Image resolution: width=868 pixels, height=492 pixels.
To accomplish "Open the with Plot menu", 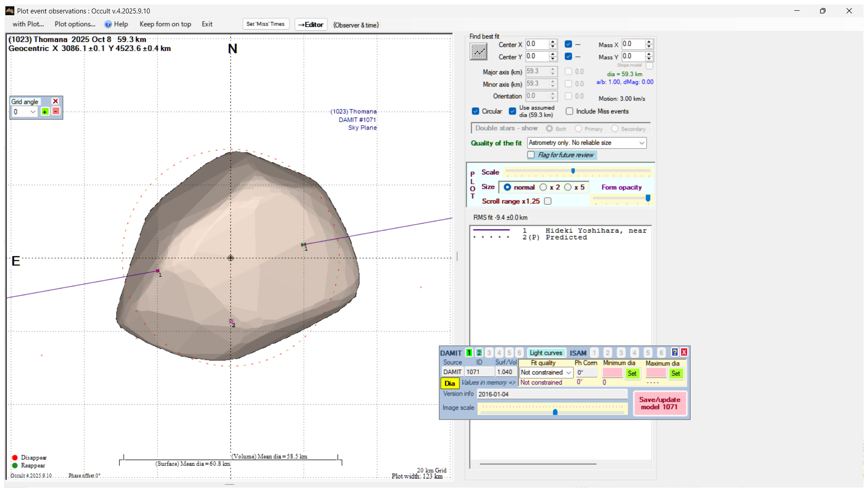I will (28, 24).
